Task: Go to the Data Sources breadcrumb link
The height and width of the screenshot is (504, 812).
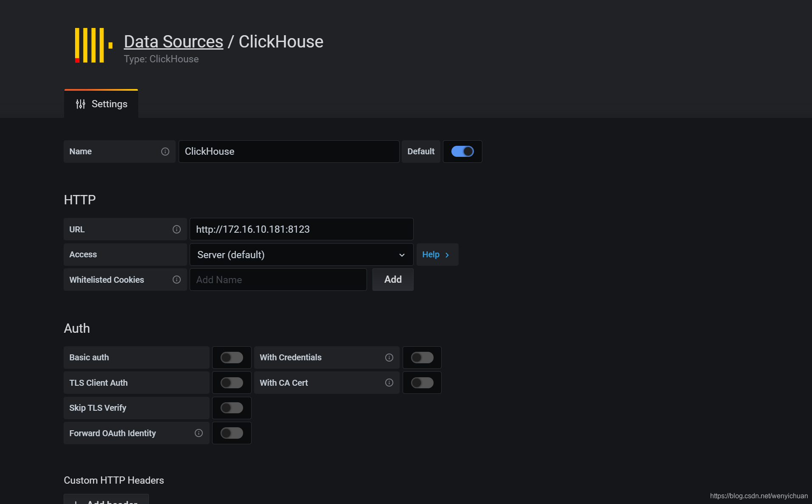Action: coord(174,42)
